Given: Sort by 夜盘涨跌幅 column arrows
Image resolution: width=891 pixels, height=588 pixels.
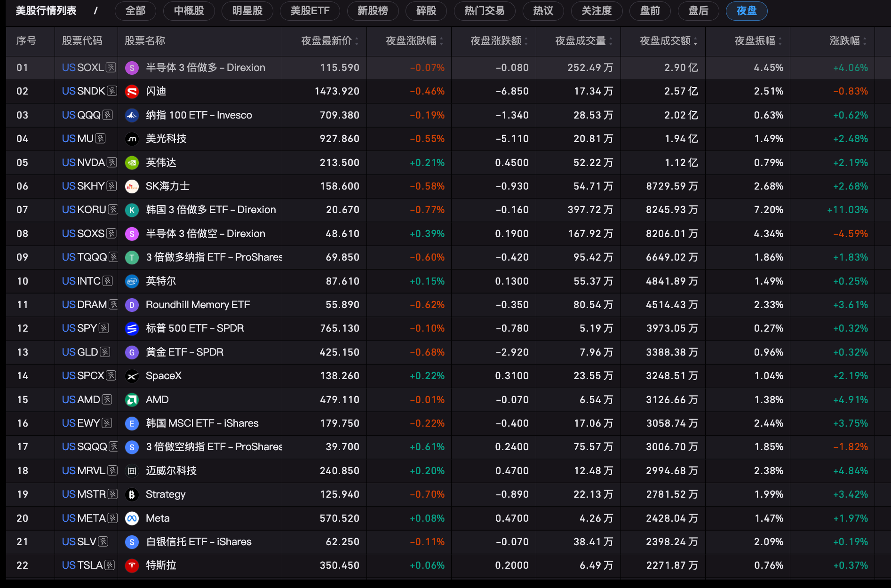Looking at the screenshot, I should [x=441, y=41].
